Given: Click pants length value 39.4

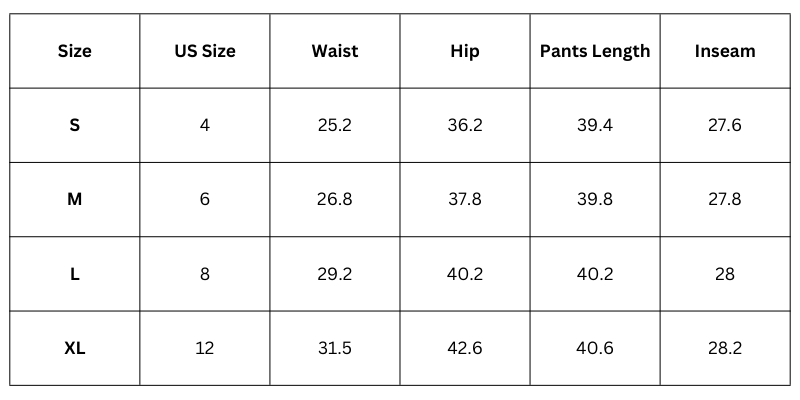Looking at the screenshot, I should (595, 125).
